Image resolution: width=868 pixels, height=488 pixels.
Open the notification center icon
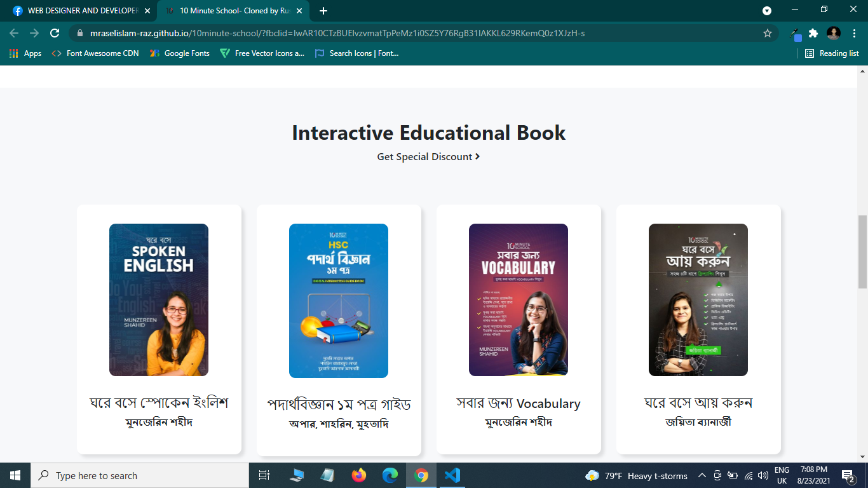848,475
